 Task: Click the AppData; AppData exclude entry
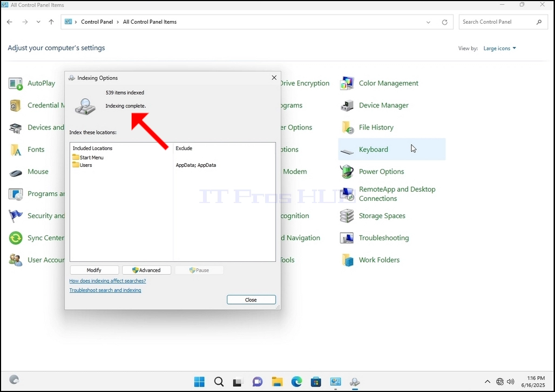pos(196,165)
